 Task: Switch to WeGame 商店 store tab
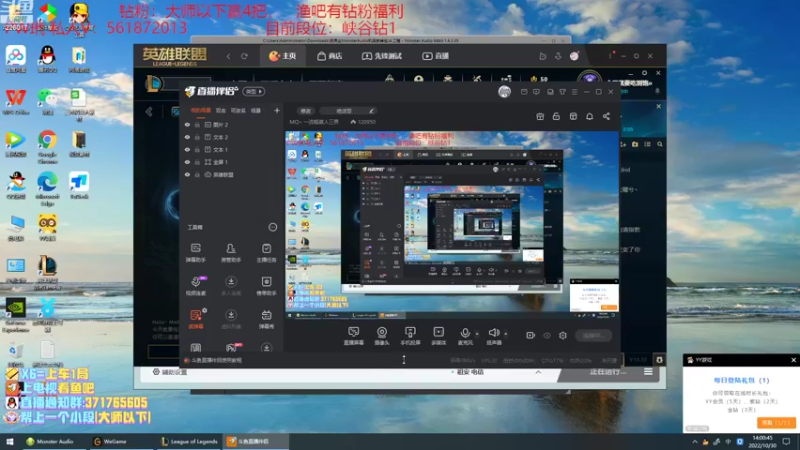point(330,56)
